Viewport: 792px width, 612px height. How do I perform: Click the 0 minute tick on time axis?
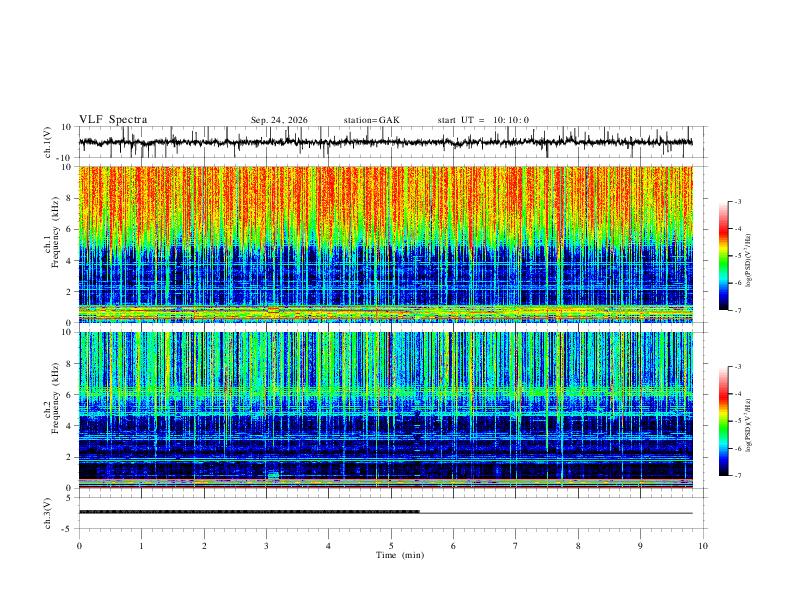[79, 546]
